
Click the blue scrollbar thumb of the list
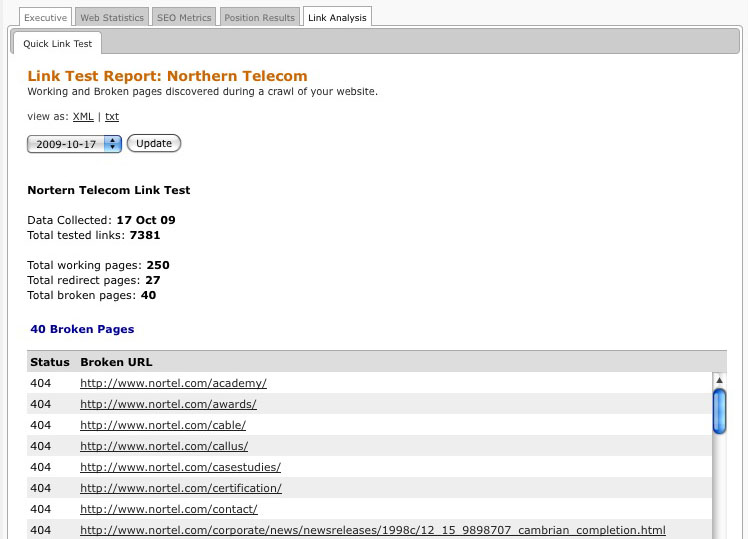click(x=719, y=411)
